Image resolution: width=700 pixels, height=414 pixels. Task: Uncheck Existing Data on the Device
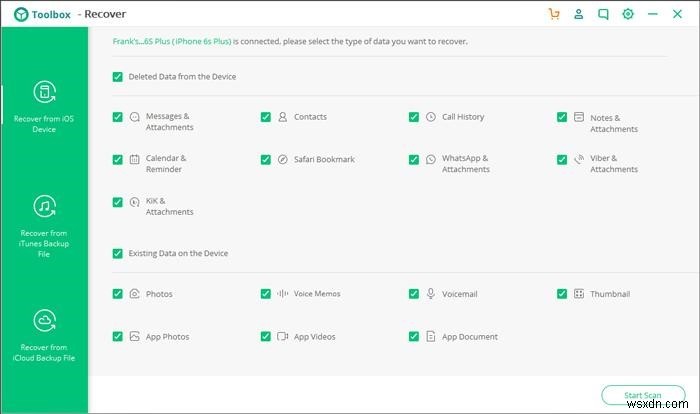(118, 254)
